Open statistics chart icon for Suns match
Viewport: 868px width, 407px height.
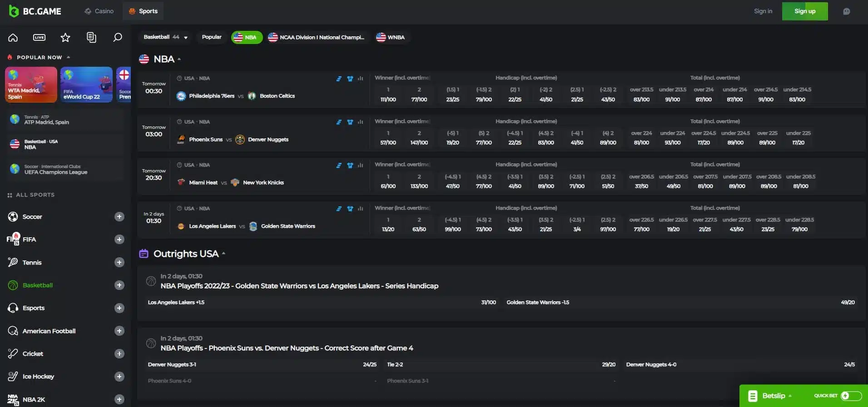pos(360,122)
